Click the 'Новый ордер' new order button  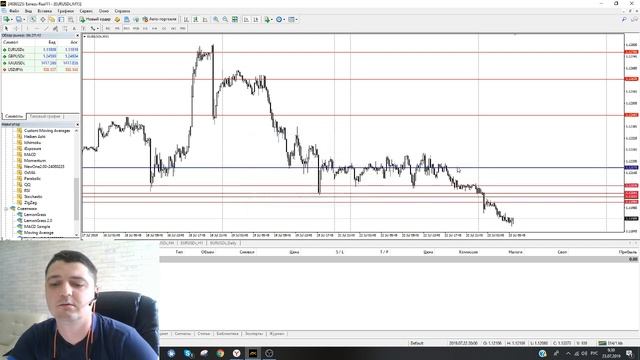click(95, 19)
